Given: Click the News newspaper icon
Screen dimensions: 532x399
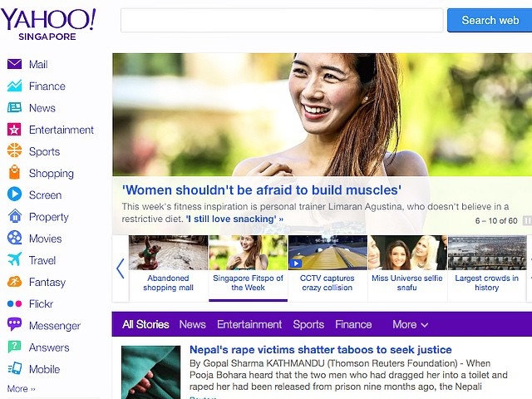Looking at the screenshot, I should [x=14, y=107].
